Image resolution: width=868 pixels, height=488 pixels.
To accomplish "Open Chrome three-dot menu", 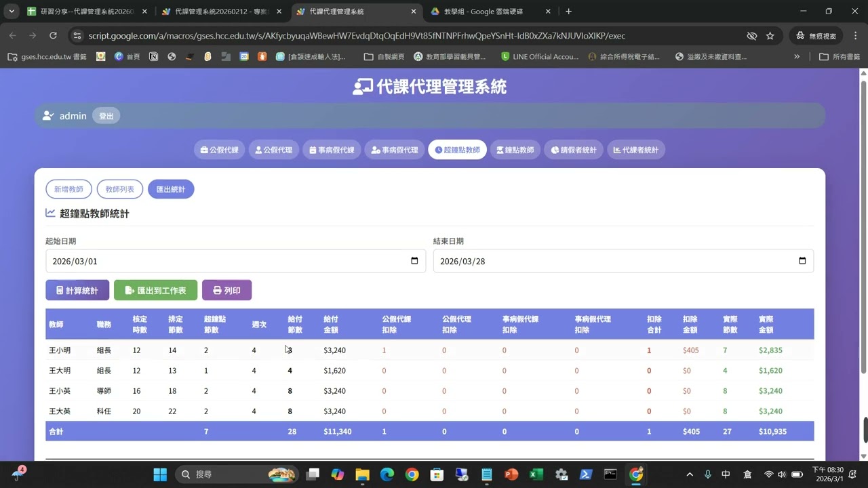I will 855,36.
